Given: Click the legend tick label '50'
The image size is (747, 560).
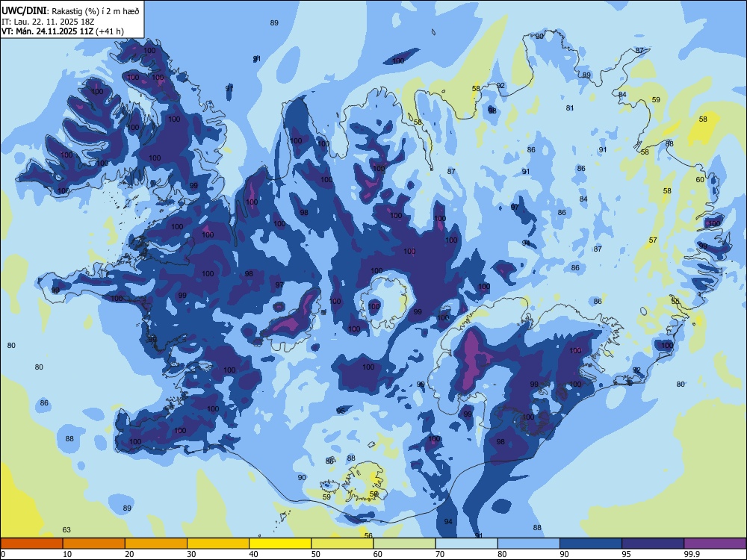Looking at the screenshot, I should point(316,554).
